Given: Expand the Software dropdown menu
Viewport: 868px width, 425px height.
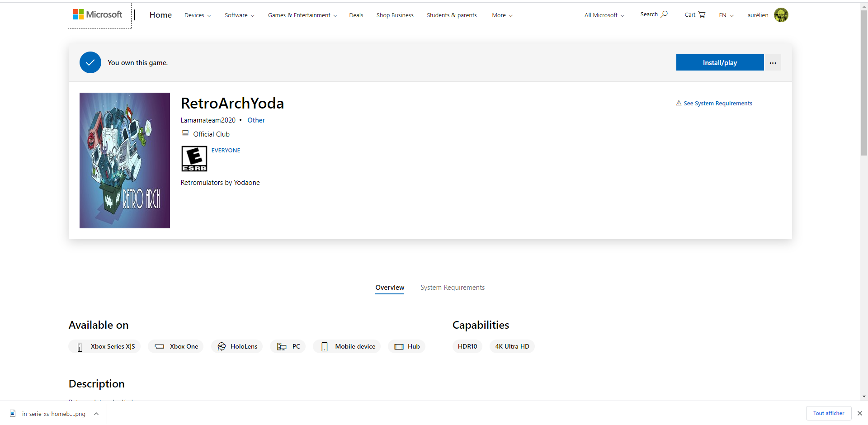Looking at the screenshot, I should [239, 15].
